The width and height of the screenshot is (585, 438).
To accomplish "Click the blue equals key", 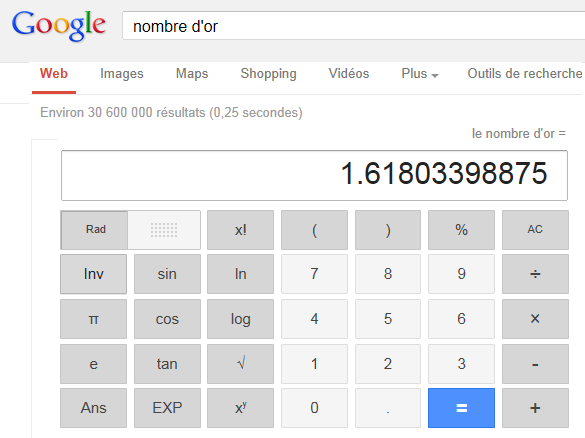I will (462, 408).
